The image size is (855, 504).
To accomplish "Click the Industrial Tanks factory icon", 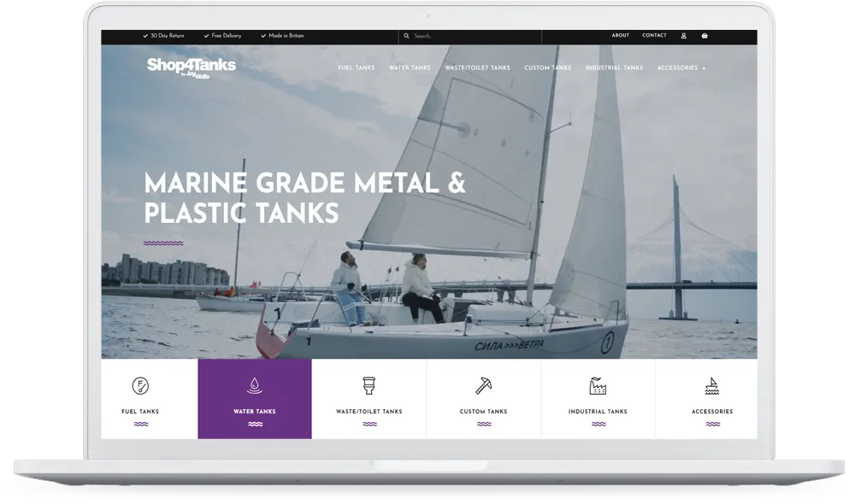I will (598, 386).
